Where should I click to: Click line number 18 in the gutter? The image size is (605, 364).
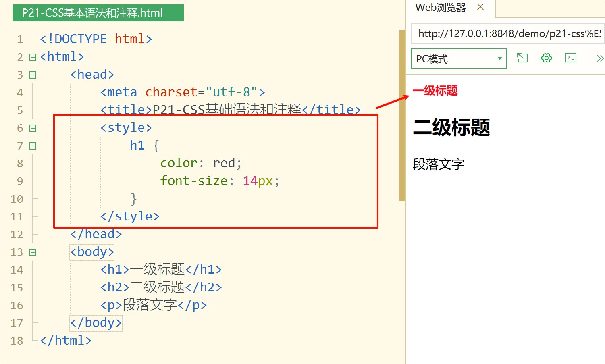tap(17, 341)
